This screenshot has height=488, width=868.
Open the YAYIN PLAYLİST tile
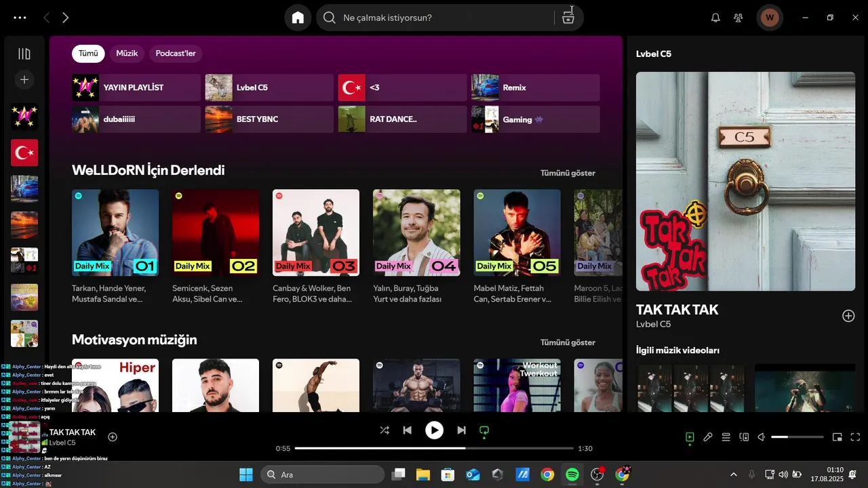[136, 87]
